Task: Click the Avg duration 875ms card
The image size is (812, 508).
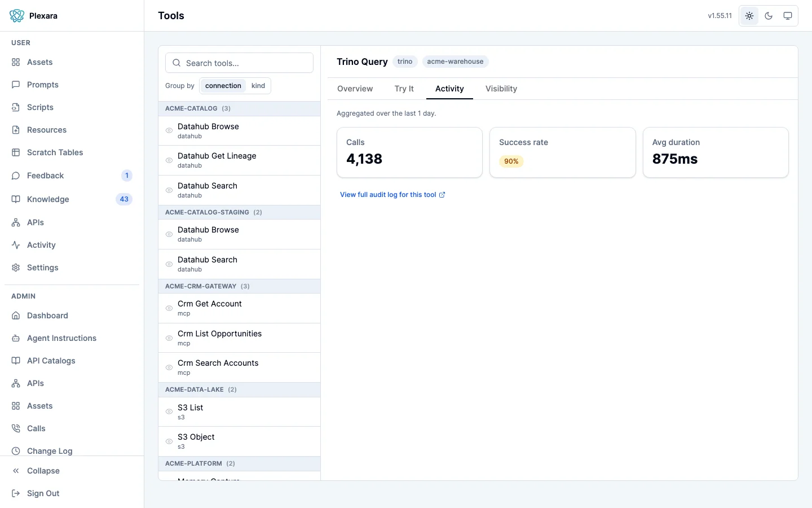Action: (716, 152)
